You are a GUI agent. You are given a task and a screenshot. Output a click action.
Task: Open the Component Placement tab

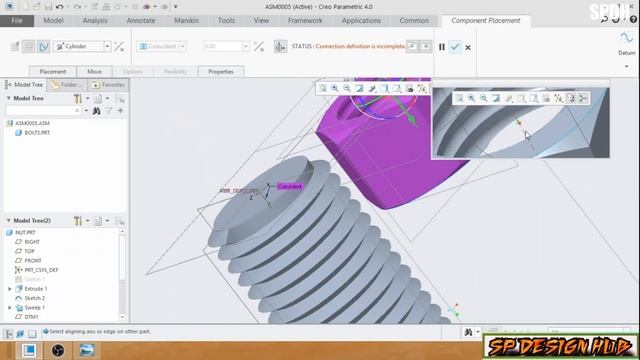[486, 20]
